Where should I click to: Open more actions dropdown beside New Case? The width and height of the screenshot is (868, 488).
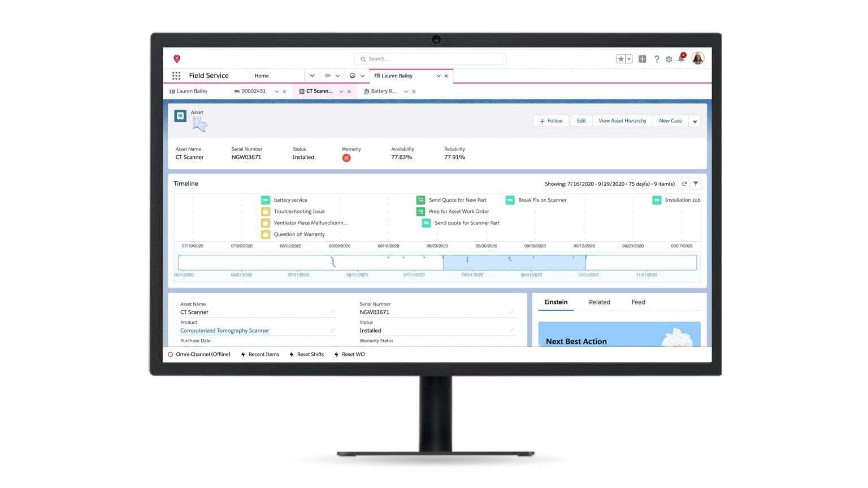(695, 121)
